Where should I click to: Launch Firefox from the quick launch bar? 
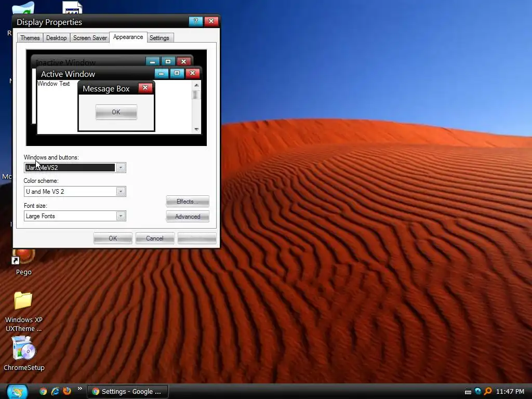(67, 391)
